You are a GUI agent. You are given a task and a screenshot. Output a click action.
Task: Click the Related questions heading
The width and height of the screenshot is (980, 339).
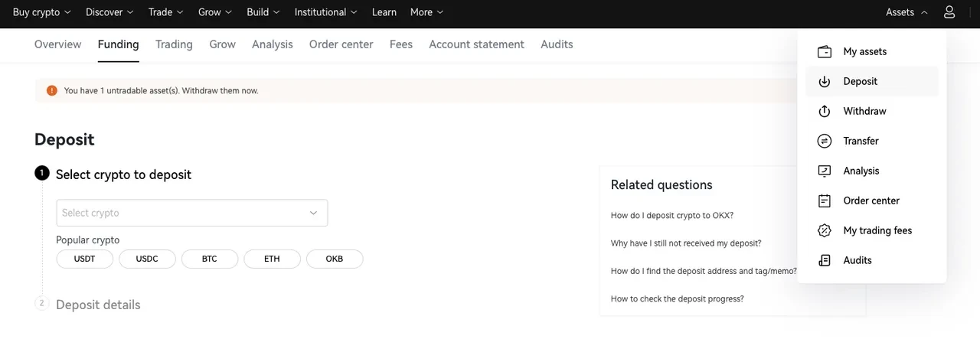point(661,184)
